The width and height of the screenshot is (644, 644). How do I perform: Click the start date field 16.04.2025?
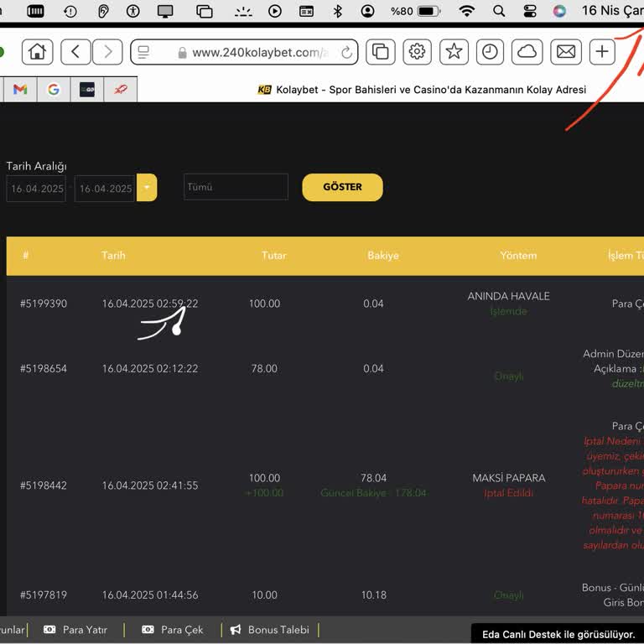pos(36,189)
